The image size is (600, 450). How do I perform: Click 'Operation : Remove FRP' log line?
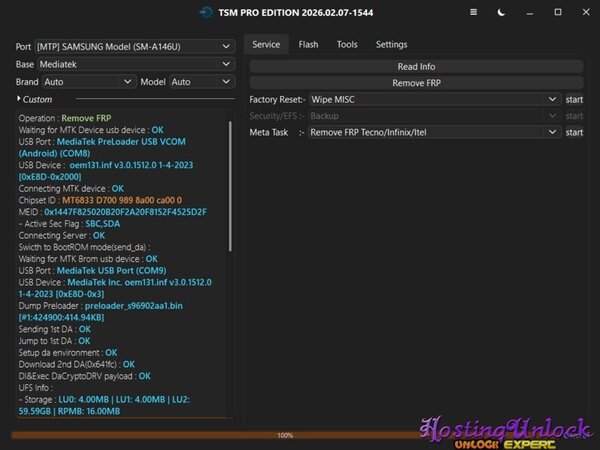pyautogui.click(x=65, y=118)
